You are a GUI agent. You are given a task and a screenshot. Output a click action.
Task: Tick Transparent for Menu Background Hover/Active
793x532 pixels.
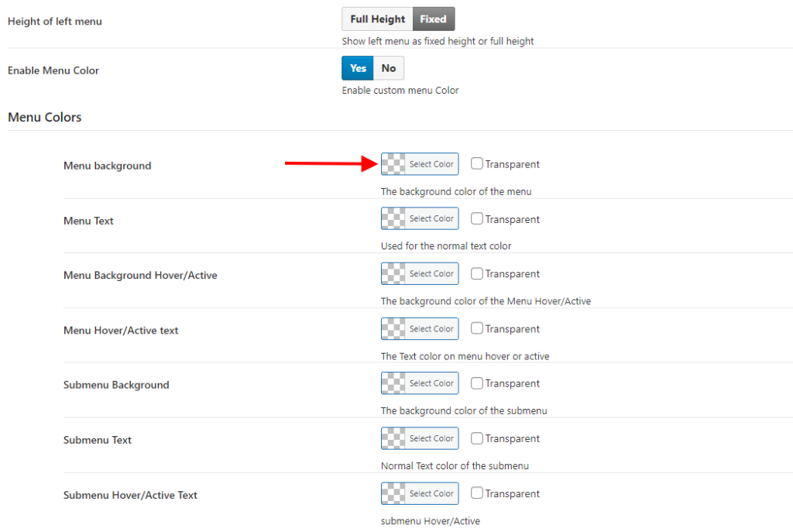(x=477, y=273)
